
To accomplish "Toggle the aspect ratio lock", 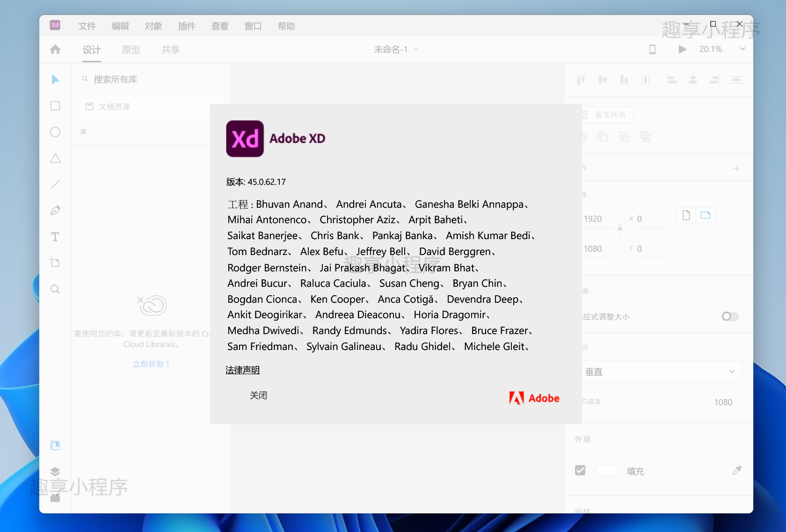I will [x=620, y=228].
